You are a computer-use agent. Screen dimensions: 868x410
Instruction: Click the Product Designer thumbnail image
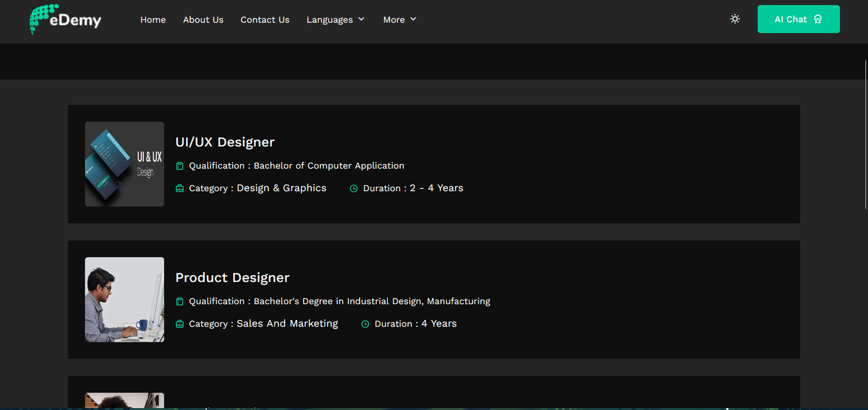[x=124, y=300]
